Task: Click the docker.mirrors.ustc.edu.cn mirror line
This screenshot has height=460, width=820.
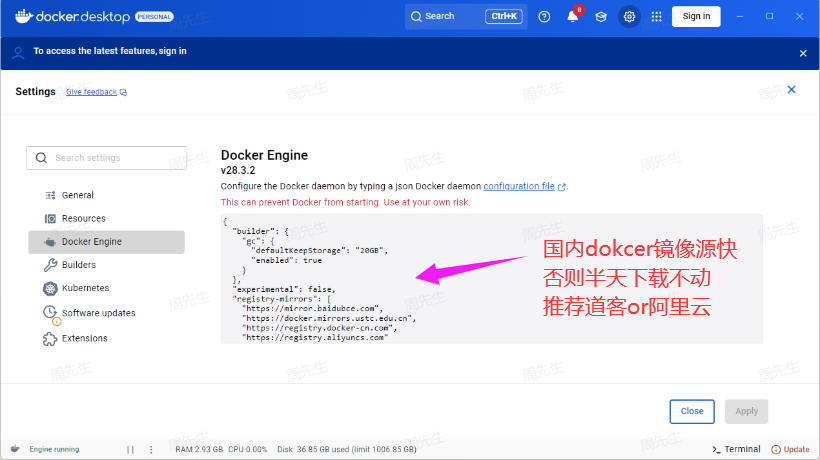Action: pyautogui.click(x=329, y=318)
